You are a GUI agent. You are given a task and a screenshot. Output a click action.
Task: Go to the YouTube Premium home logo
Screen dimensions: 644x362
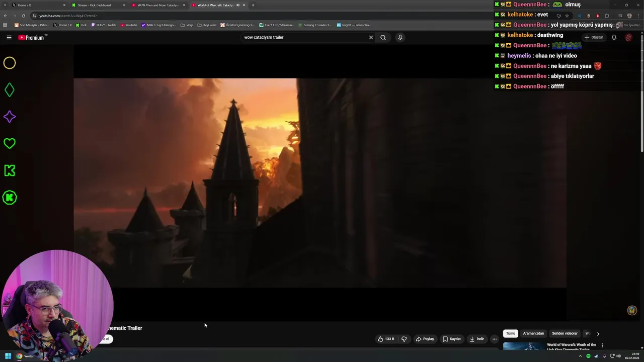coord(32,37)
